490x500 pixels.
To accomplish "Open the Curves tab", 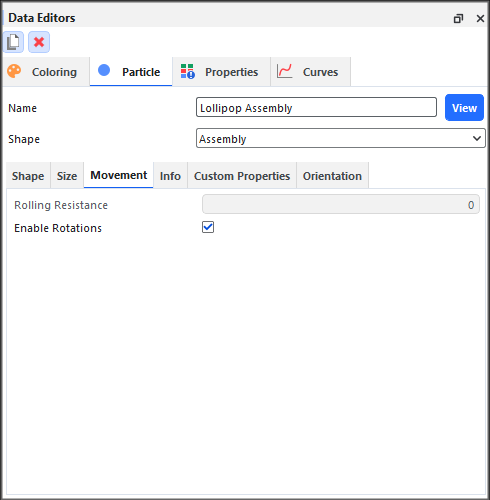I will [311, 72].
